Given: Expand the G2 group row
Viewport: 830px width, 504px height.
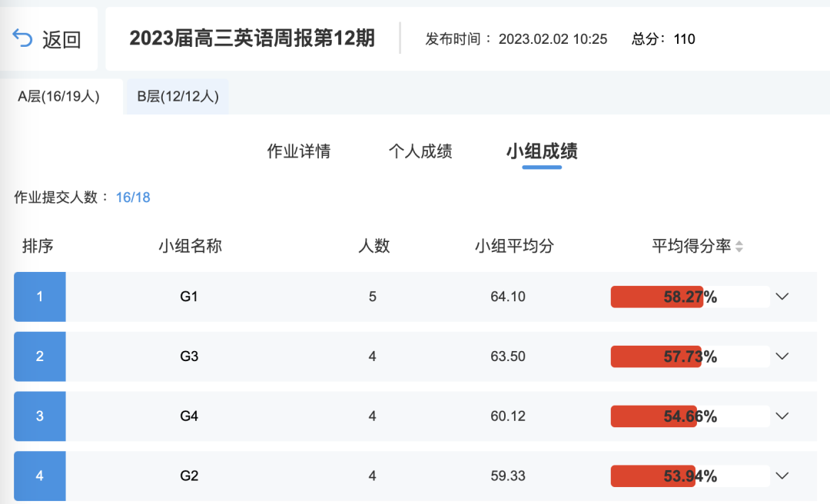Looking at the screenshot, I should point(782,476).
